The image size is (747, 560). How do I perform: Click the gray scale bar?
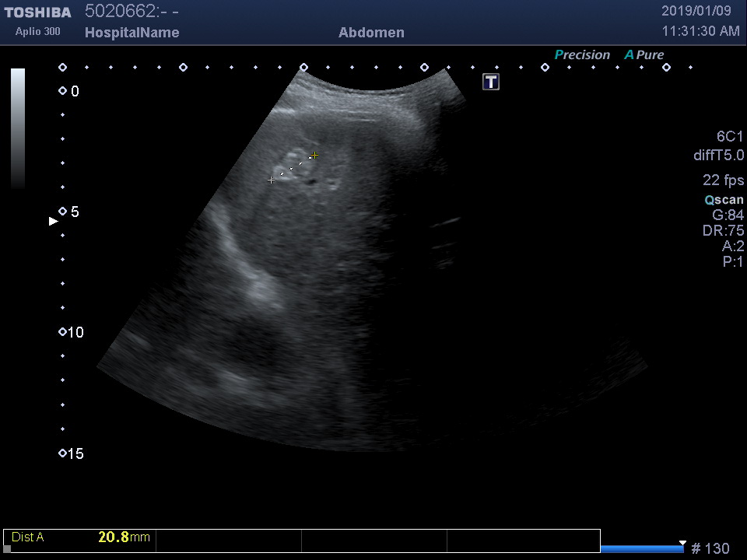pyautogui.click(x=18, y=128)
